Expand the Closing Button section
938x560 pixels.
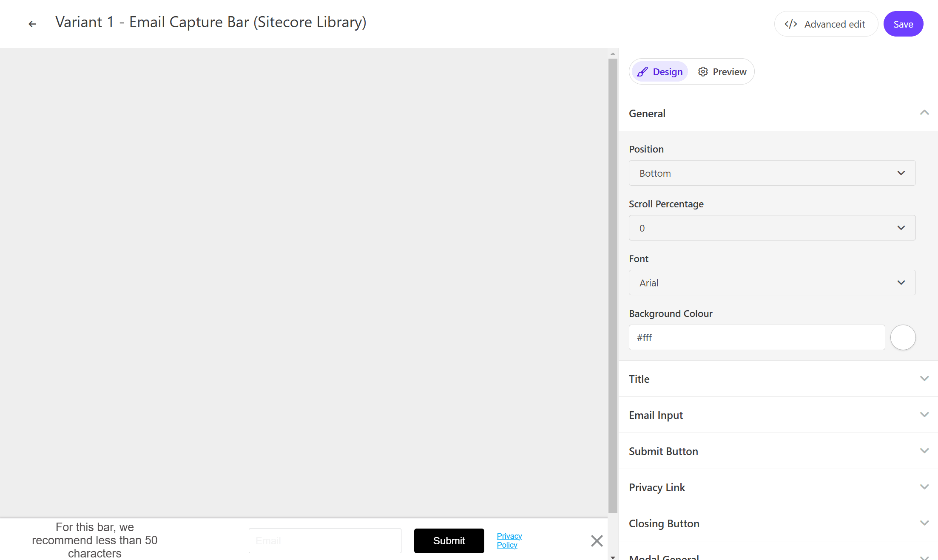point(778,523)
